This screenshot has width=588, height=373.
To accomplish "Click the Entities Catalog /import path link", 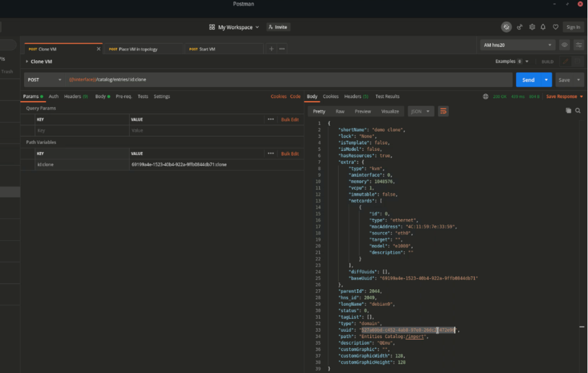I will pos(415,336).
